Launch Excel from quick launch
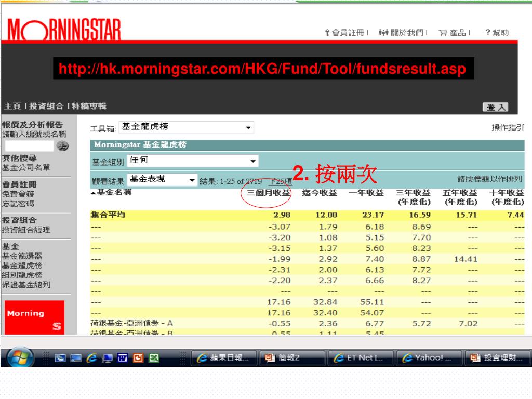This screenshot has width=532, height=399. tap(154, 358)
